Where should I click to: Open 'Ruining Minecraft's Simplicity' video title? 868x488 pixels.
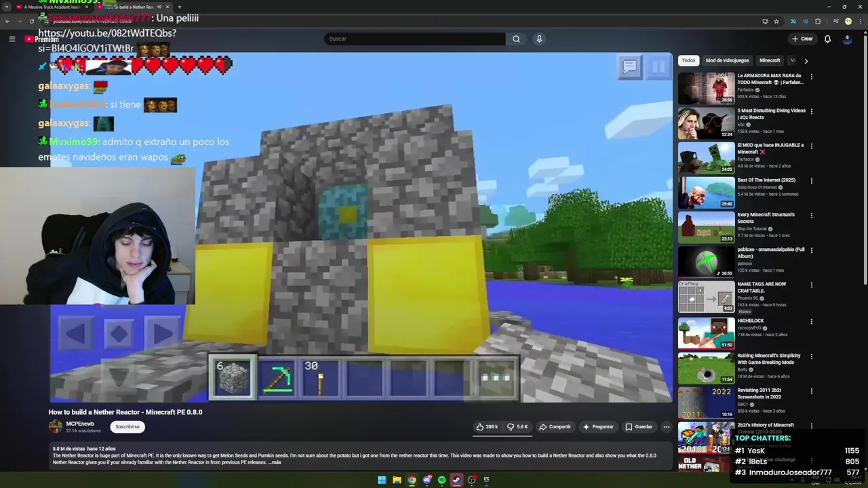tap(769, 359)
